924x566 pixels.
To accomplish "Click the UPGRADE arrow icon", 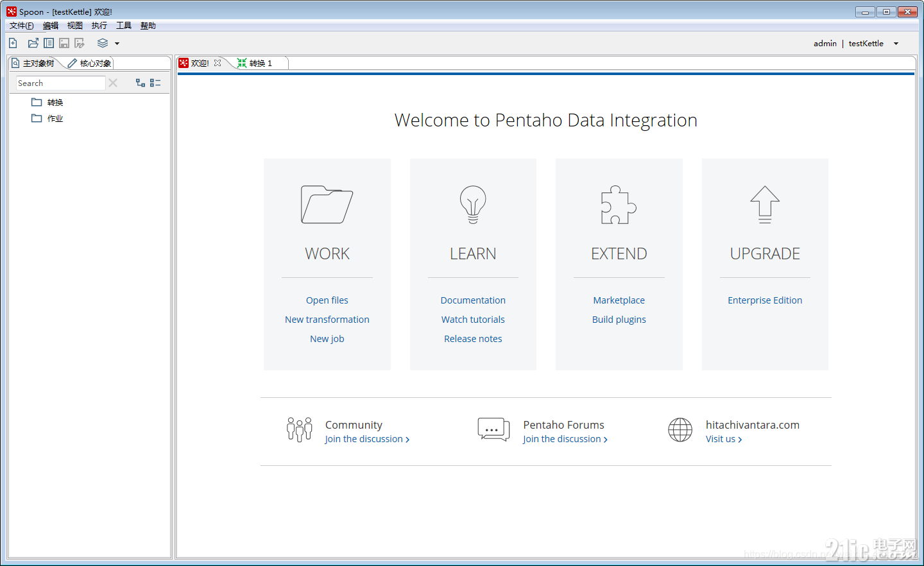I will coord(765,205).
